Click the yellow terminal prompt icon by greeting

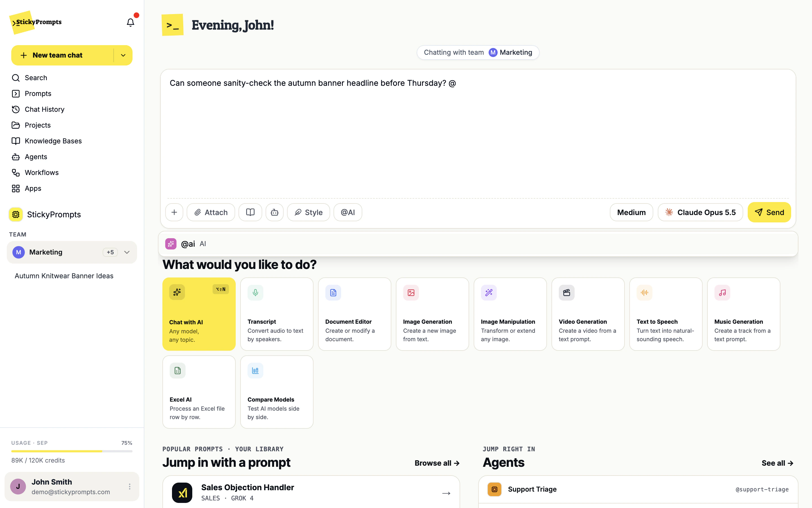pos(173,25)
